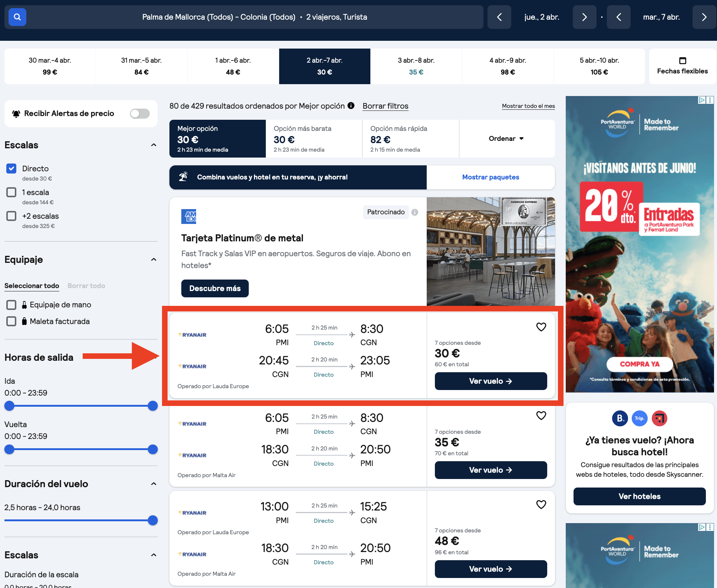Click Descubre más button
Image resolution: width=717 pixels, height=588 pixels.
[x=215, y=288]
